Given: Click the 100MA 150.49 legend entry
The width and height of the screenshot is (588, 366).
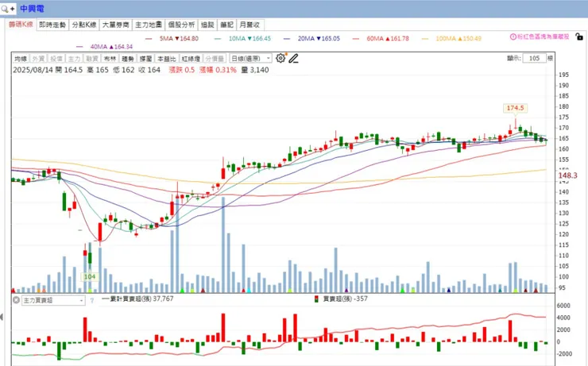Looking at the screenshot, I should tap(451, 39).
